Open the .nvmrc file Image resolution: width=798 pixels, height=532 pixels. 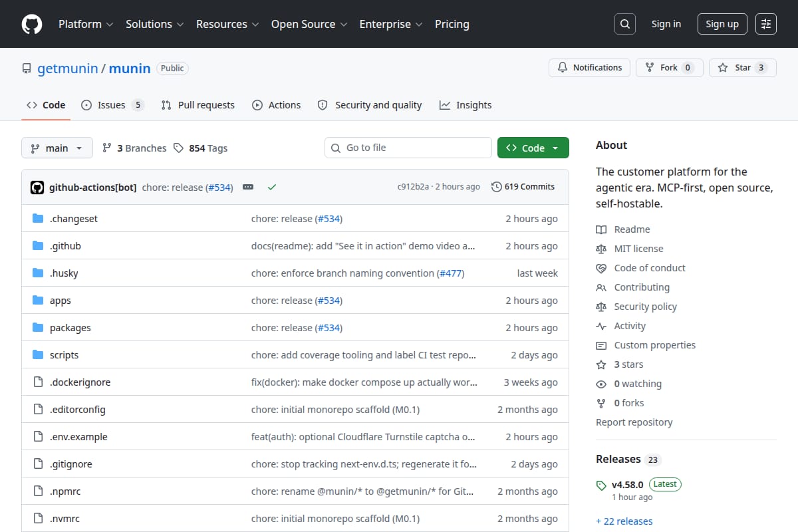click(x=65, y=519)
